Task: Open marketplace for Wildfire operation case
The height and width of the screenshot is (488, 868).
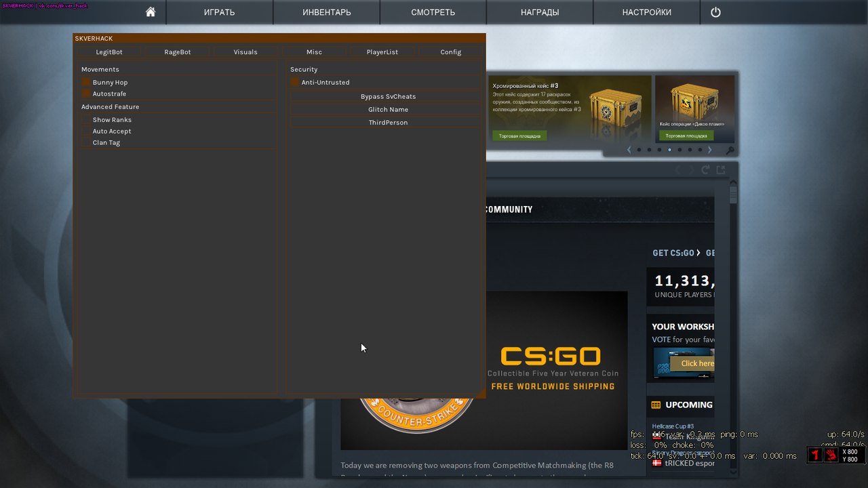Action: [686, 136]
